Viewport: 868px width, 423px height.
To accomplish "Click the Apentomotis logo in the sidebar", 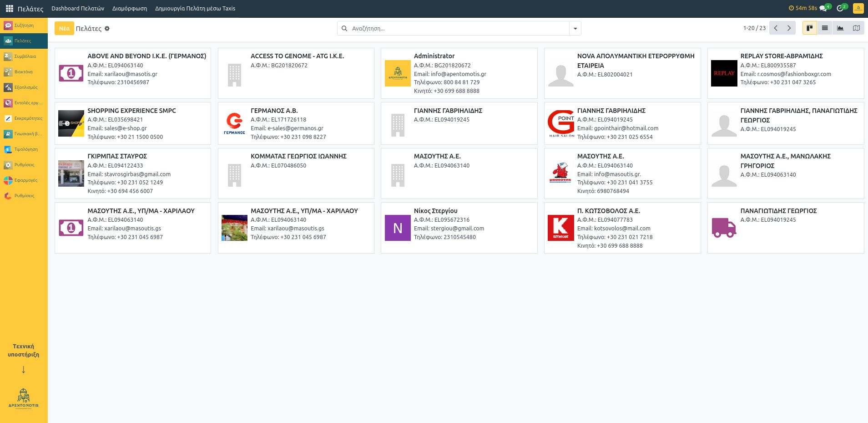I will pos(24,398).
